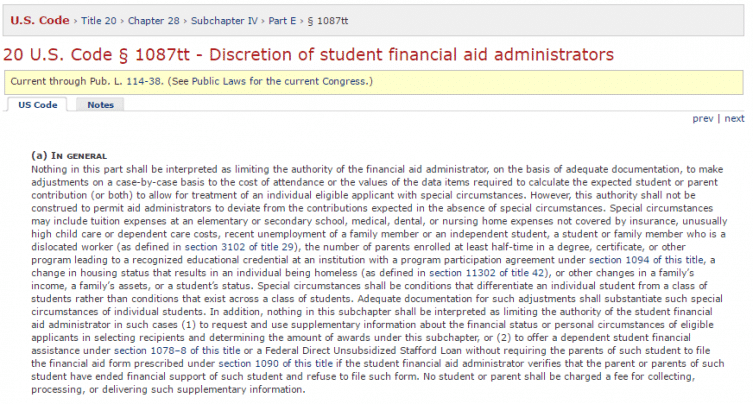The height and width of the screenshot is (404, 753).
Task: Open section 11302 of title 42 link
Action: tap(487, 273)
